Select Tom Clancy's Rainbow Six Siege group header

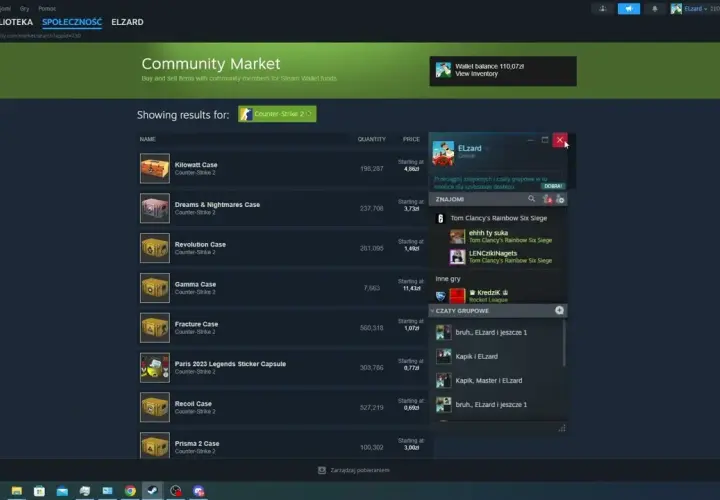[499, 218]
